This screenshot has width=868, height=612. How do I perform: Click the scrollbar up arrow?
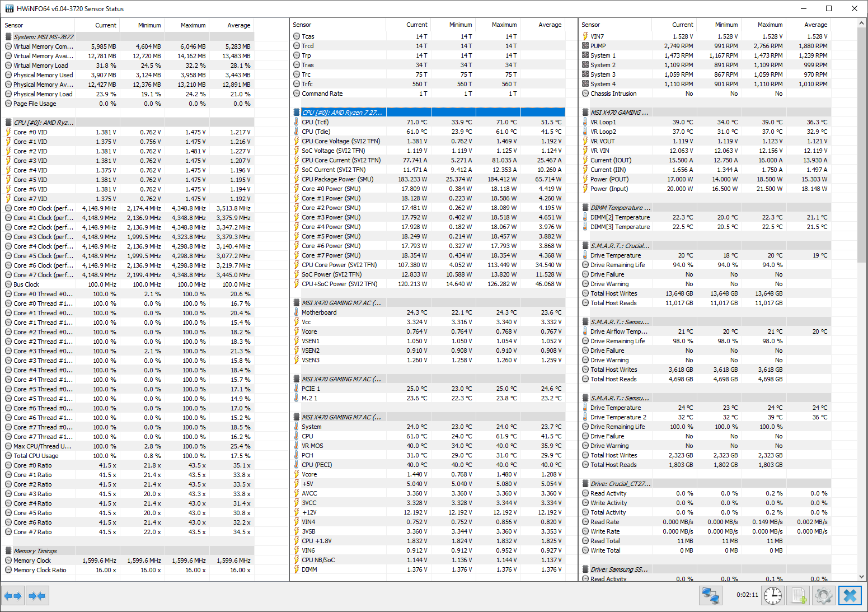(861, 24)
